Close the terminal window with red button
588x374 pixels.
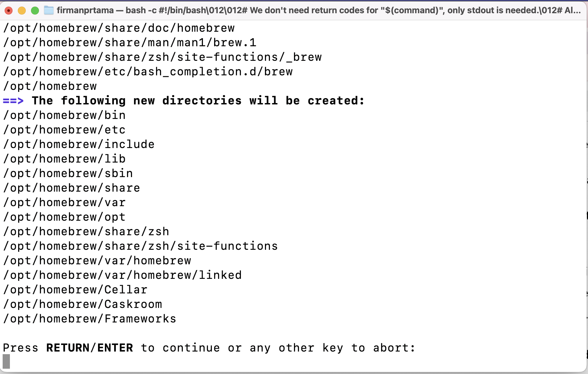click(9, 11)
